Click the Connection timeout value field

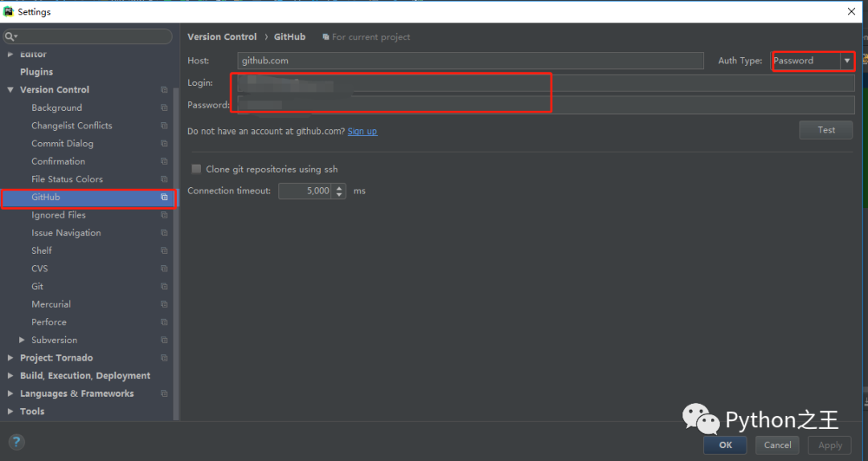(x=305, y=191)
